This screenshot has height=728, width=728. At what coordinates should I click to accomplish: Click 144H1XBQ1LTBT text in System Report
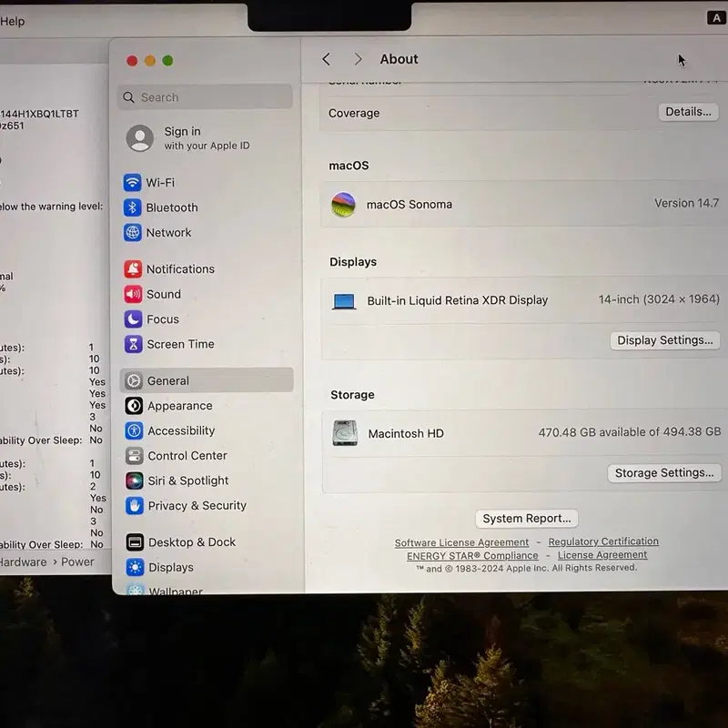tap(39, 114)
